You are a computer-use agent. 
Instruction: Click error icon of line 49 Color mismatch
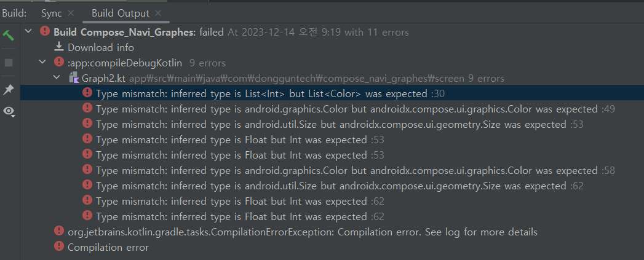click(x=88, y=109)
